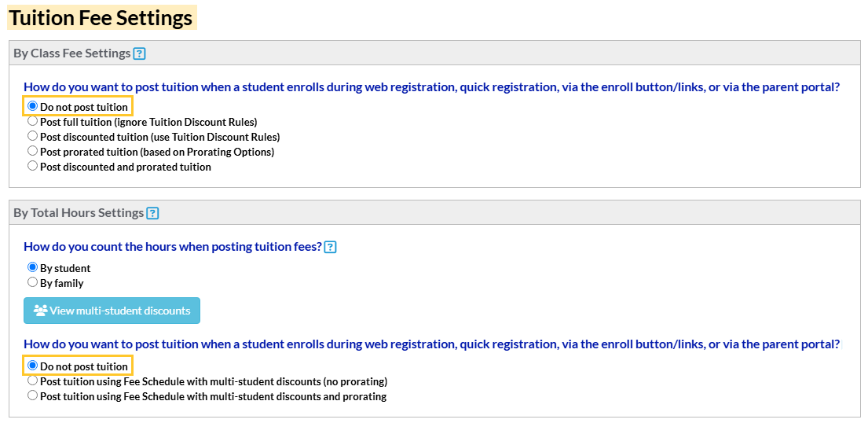Click the people icon on multi-student discounts button

pos(41,311)
